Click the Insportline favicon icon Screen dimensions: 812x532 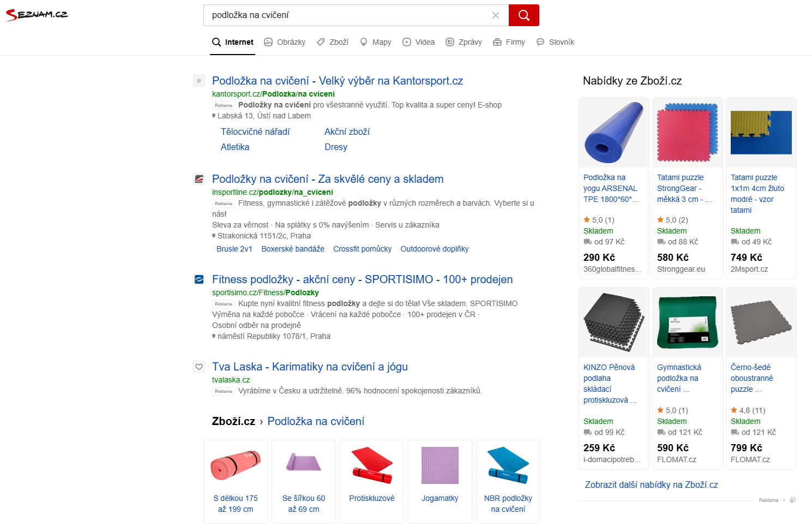pos(199,179)
